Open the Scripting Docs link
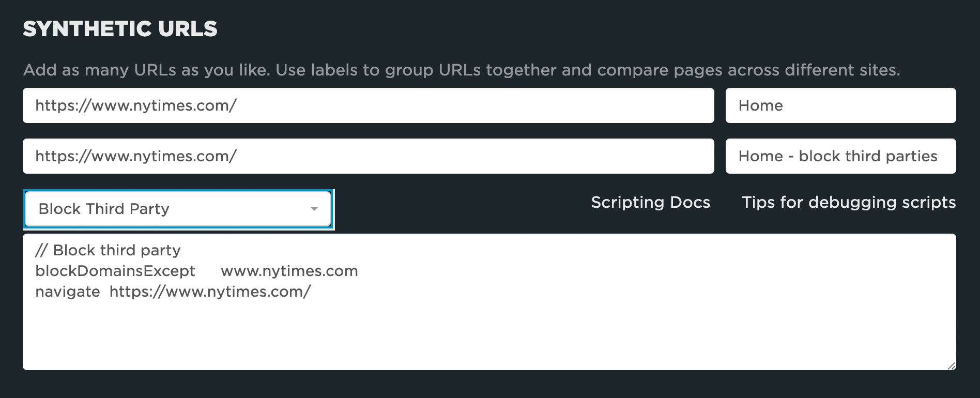The image size is (980, 398). coord(650,202)
